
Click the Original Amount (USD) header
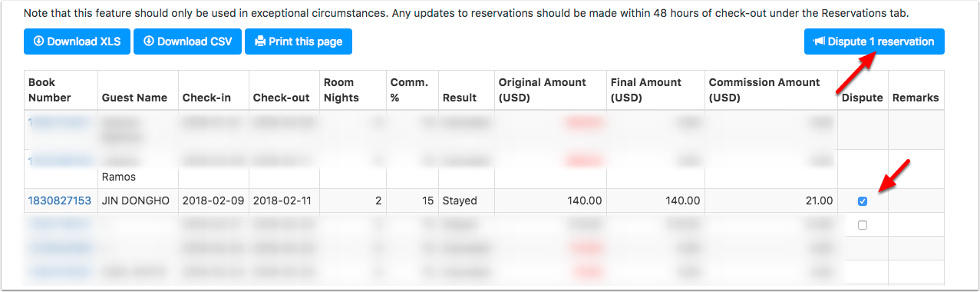(543, 90)
